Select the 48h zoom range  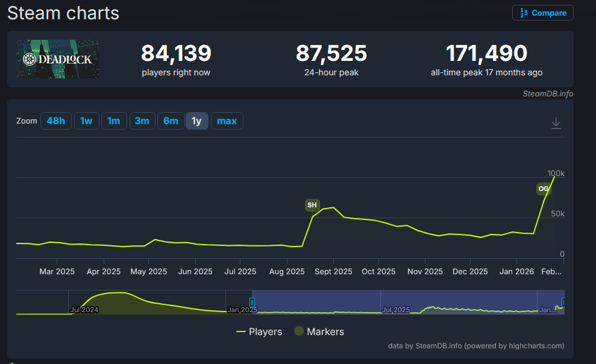(x=56, y=121)
